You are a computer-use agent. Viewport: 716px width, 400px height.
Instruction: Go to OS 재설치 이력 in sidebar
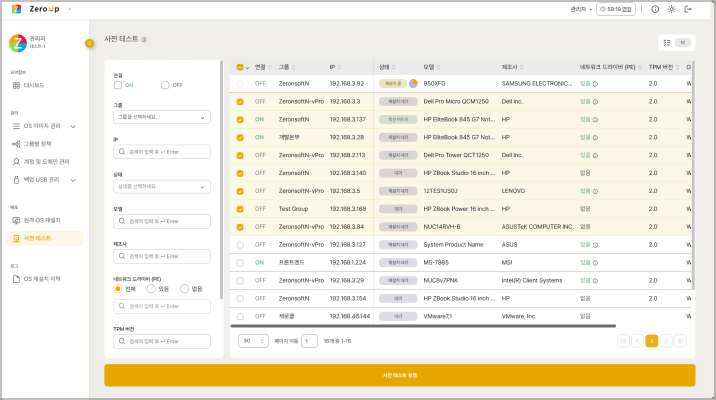42,279
